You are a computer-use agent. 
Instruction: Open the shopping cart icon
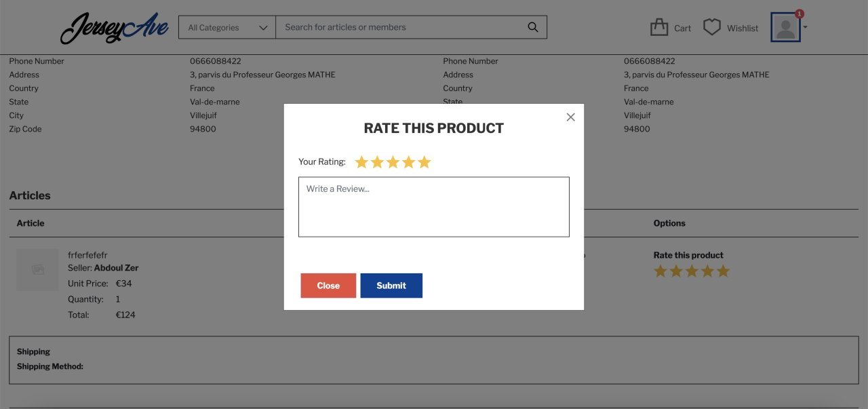(x=658, y=27)
